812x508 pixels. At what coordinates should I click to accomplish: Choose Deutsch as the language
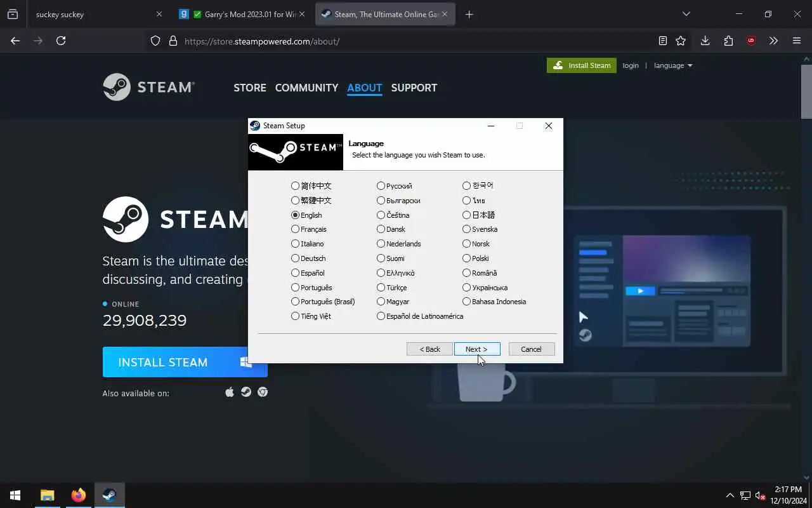(308, 258)
